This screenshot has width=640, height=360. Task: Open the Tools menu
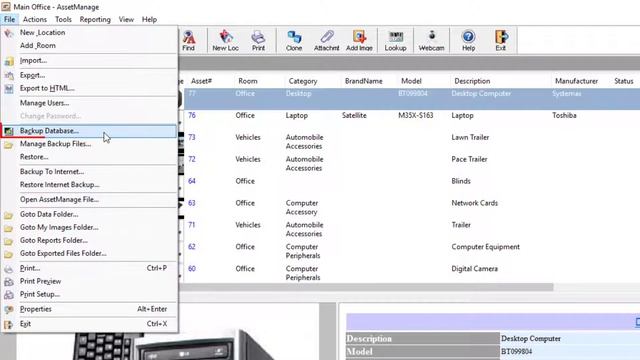click(63, 19)
